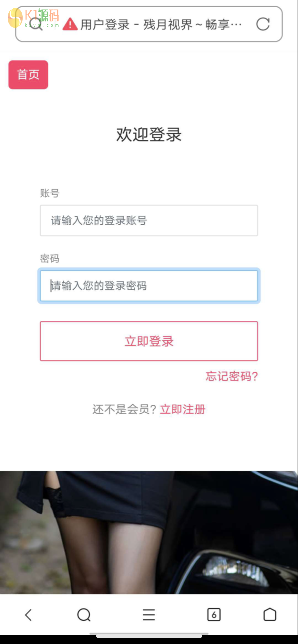Tap the page title text in the address bar
The height and width of the screenshot is (644, 298).
click(x=161, y=25)
